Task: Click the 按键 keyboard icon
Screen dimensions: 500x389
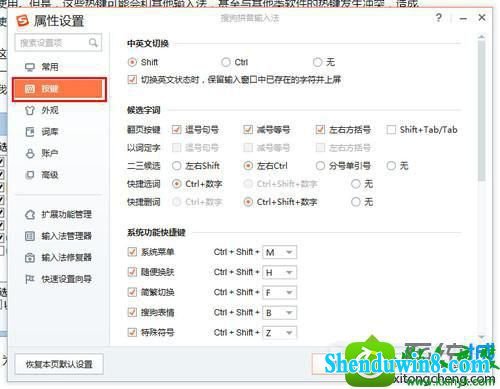Action: (x=30, y=89)
